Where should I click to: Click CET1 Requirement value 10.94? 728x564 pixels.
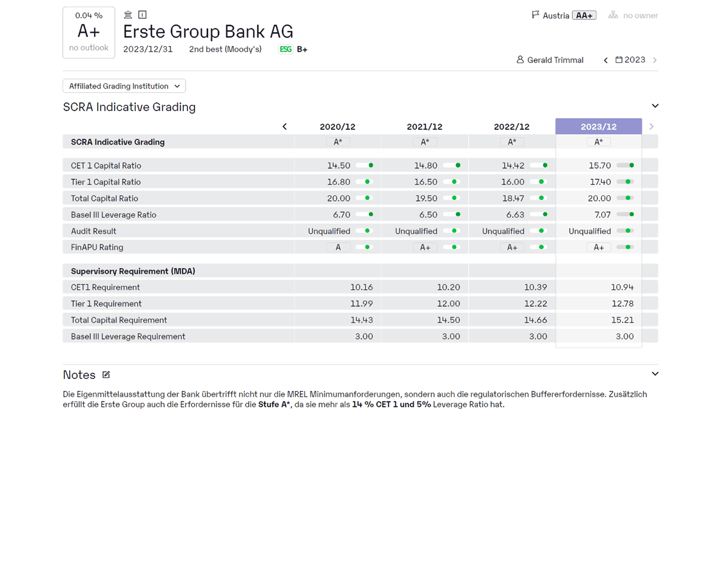pos(622,287)
